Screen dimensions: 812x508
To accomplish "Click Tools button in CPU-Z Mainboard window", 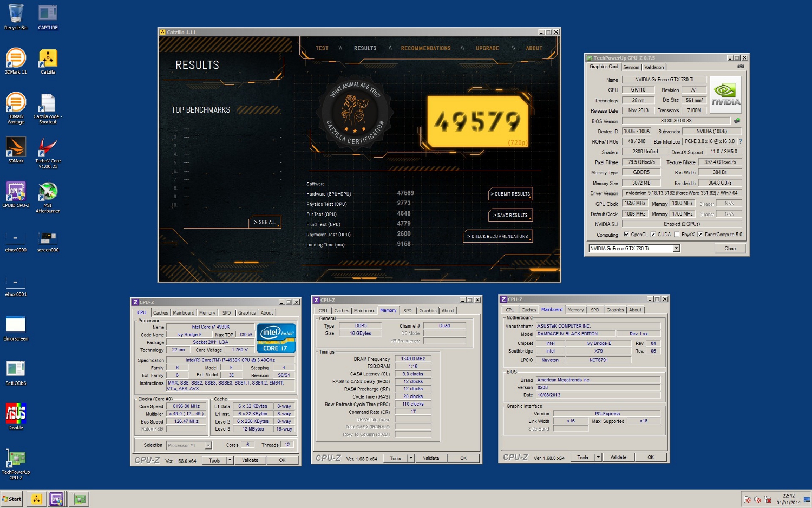I will pyautogui.click(x=582, y=458).
